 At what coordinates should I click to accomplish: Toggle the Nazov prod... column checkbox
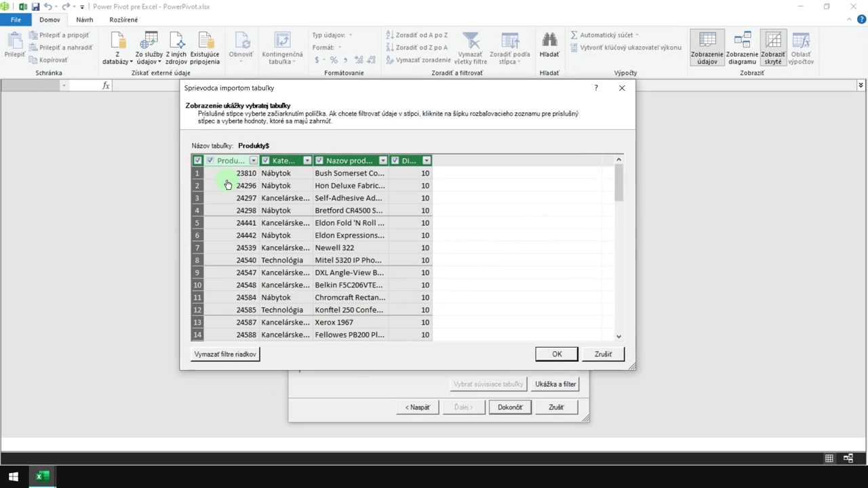coord(319,161)
